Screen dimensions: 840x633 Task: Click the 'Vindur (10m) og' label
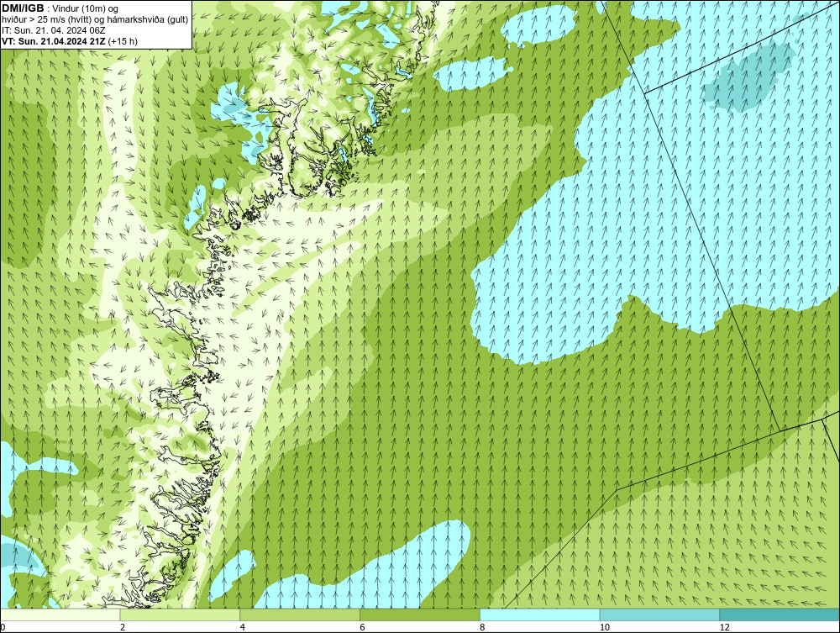click(x=87, y=9)
